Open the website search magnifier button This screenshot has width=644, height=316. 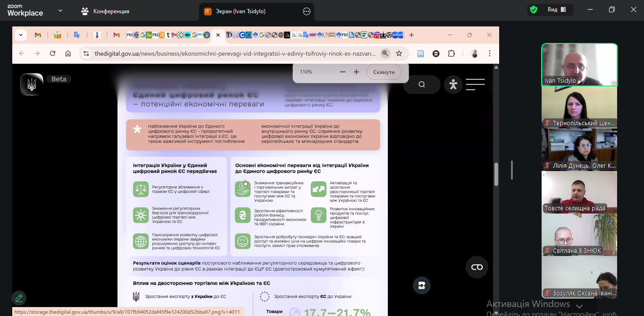[421, 85]
